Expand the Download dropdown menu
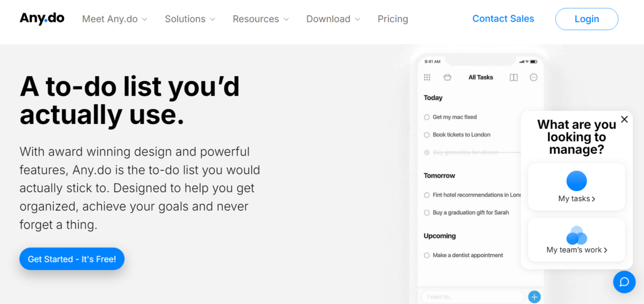Image resolution: width=644 pixels, height=304 pixels. (333, 19)
